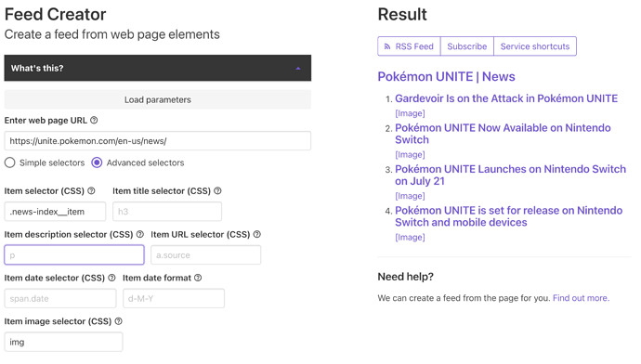Expand the What's this? panel
The height and width of the screenshot is (364, 641).
pyautogui.click(x=157, y=68)
